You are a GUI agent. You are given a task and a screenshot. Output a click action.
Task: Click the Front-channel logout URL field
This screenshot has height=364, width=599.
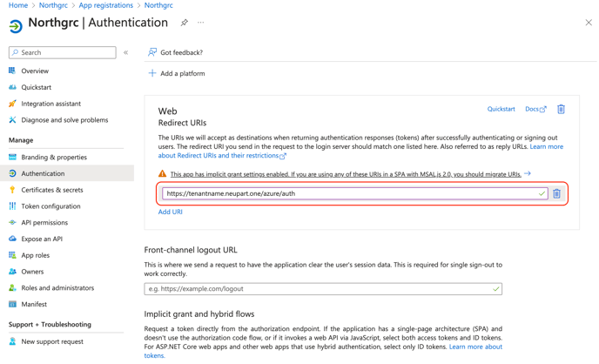[x=318, y=289]
